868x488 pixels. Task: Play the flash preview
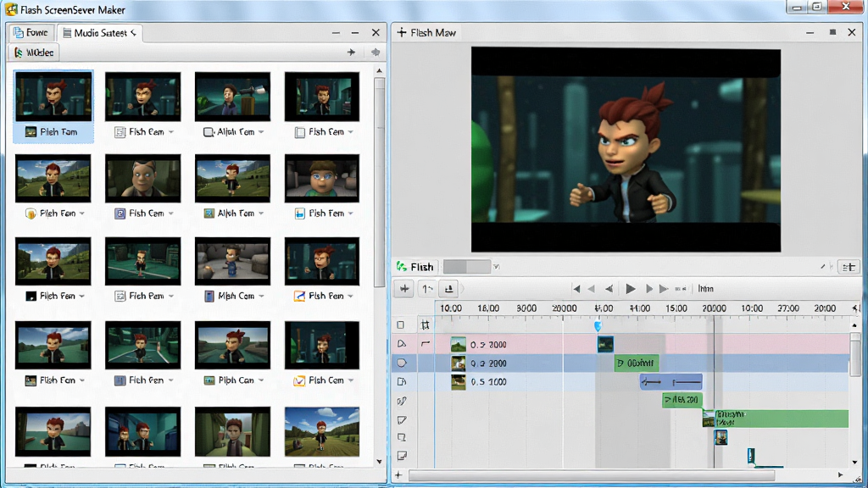tap(630, 289)
